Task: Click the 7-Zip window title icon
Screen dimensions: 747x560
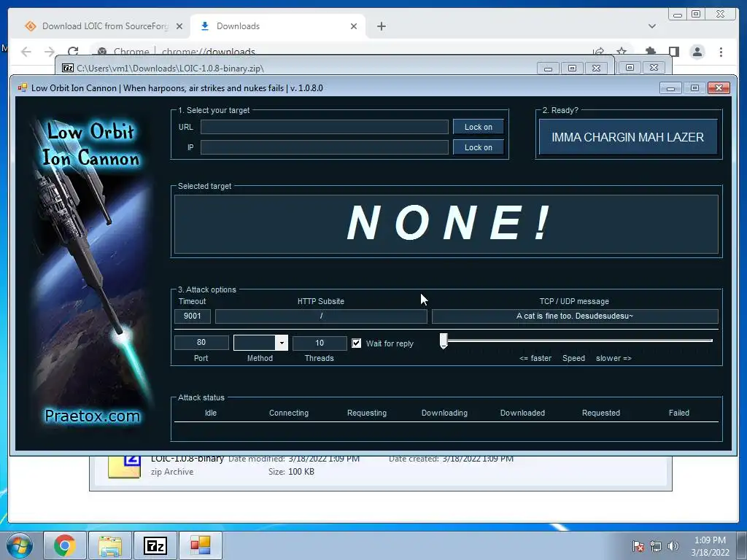Action: pyautogui.click(x=68, y=68)
